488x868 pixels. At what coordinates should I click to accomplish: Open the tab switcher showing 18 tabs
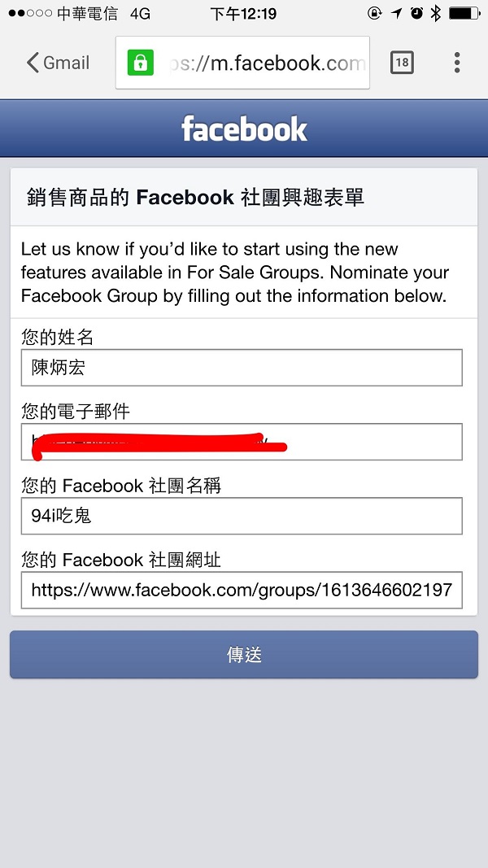402,63
